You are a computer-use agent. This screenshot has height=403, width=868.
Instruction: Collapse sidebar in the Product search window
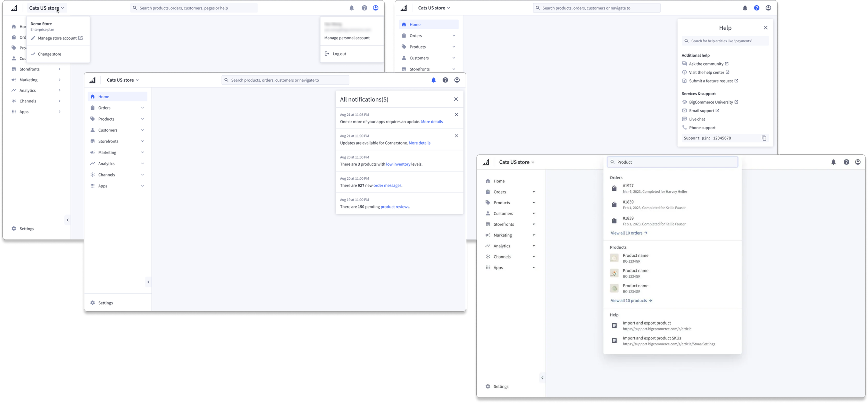(x=542, y=378)
